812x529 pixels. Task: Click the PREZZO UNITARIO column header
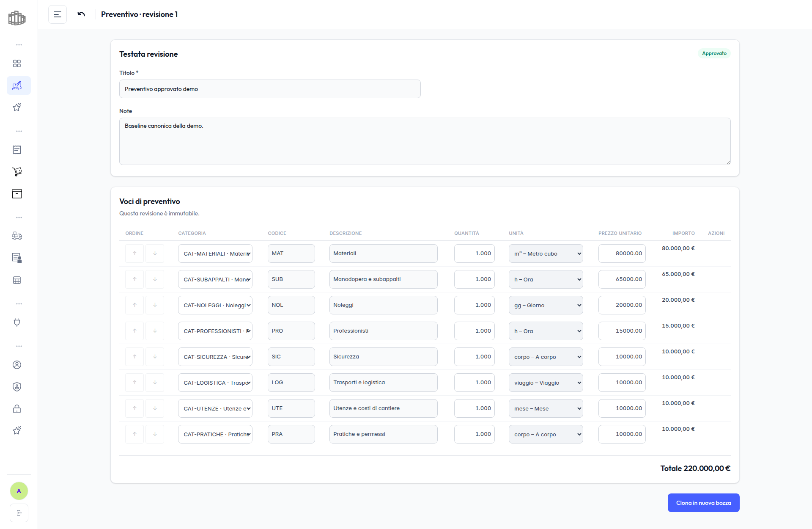(x=620, y=233)
